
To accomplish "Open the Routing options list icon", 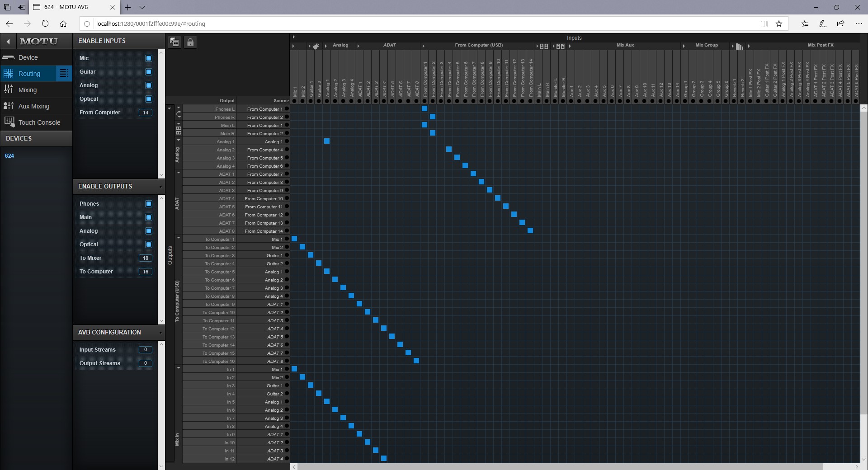I will [x=64, y=73].
